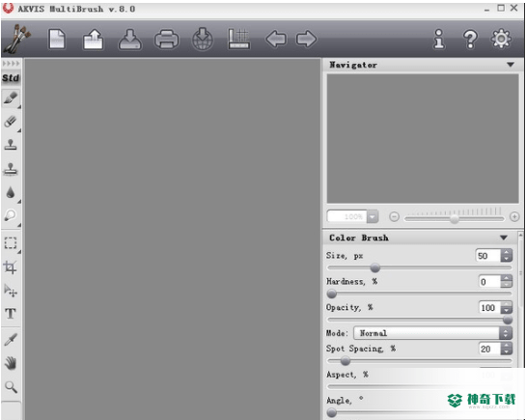Print the image using the printer icon

pos(167,40)
